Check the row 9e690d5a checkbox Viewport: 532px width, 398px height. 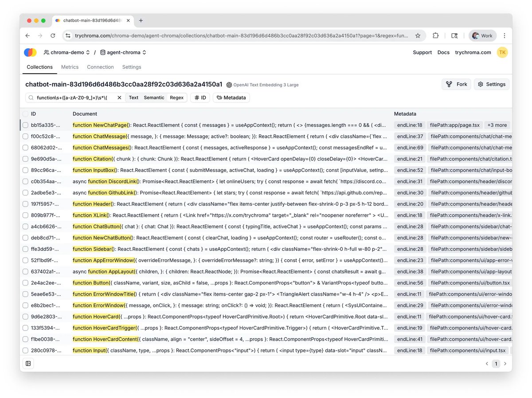tap(25, 159)
